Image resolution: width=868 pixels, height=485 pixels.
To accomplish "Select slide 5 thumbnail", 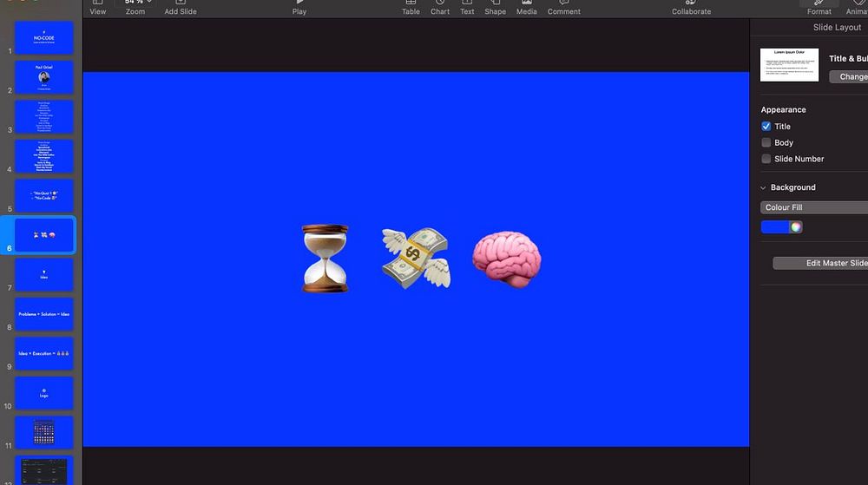I will (43, 196).
